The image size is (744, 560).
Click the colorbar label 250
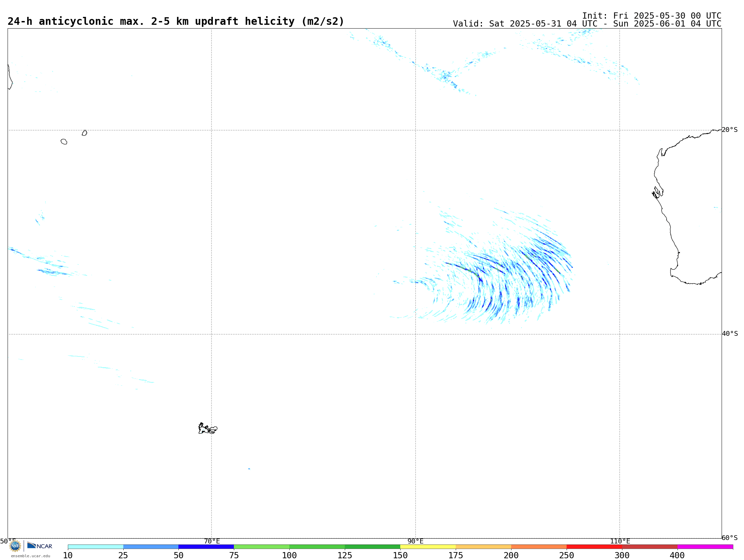[x=567, y=556]
